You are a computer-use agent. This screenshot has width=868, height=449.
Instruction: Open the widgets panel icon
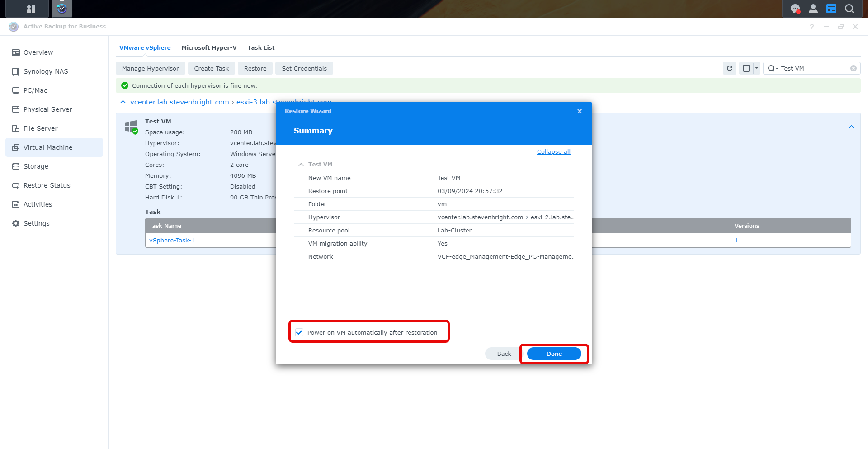831,9
